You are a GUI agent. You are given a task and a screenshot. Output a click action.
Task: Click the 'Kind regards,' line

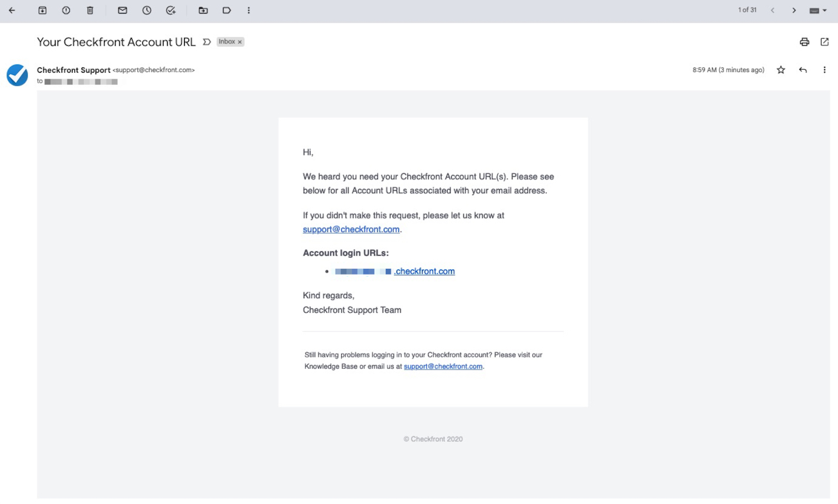point(329,295)
